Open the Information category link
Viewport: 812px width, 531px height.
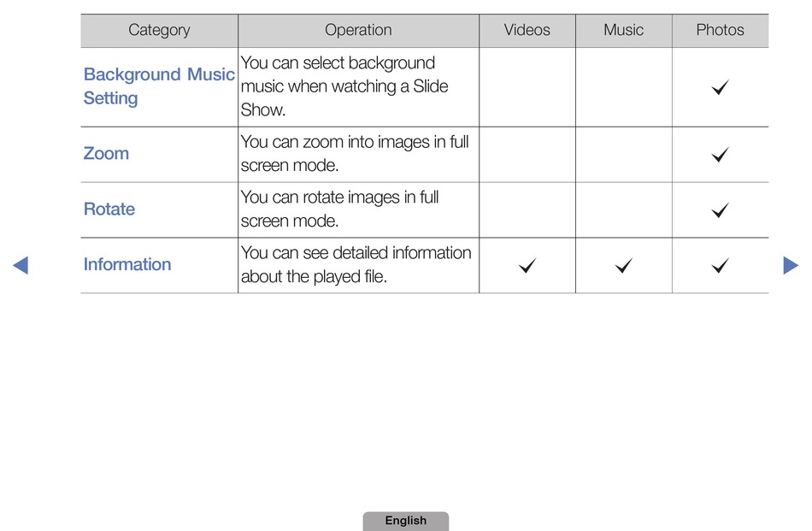point(127,264)
